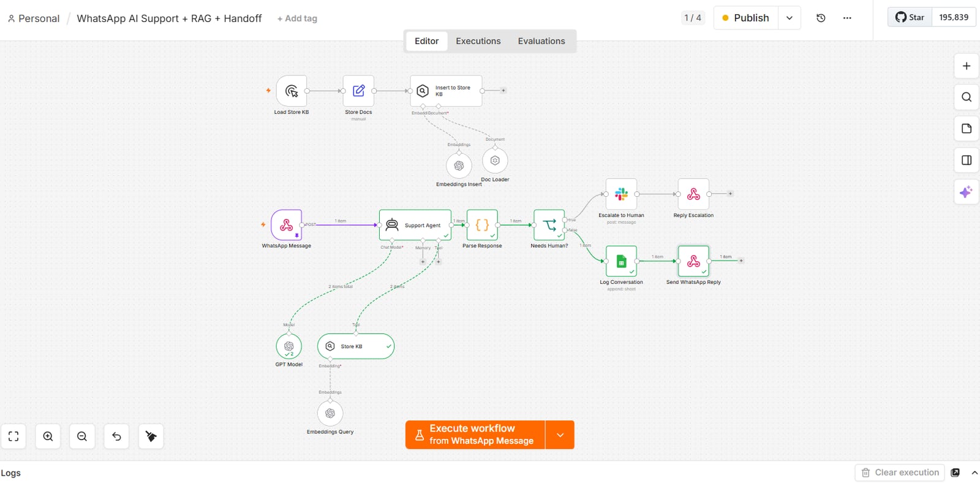This screenshot has width=980, height=483.
Task: Switch to the Executions tab
Action: pos(478,41)
